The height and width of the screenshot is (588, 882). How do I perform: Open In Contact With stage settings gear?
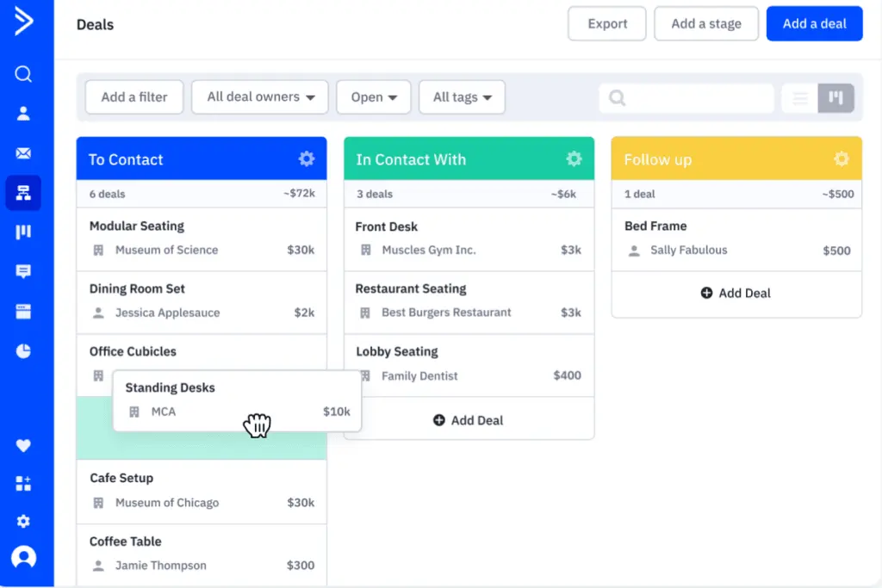(x=574, y=159)
